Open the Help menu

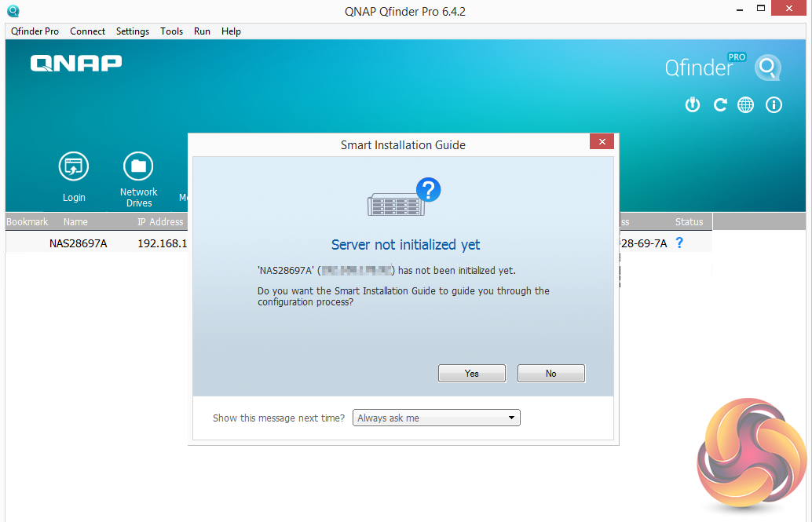click(231, 31)
